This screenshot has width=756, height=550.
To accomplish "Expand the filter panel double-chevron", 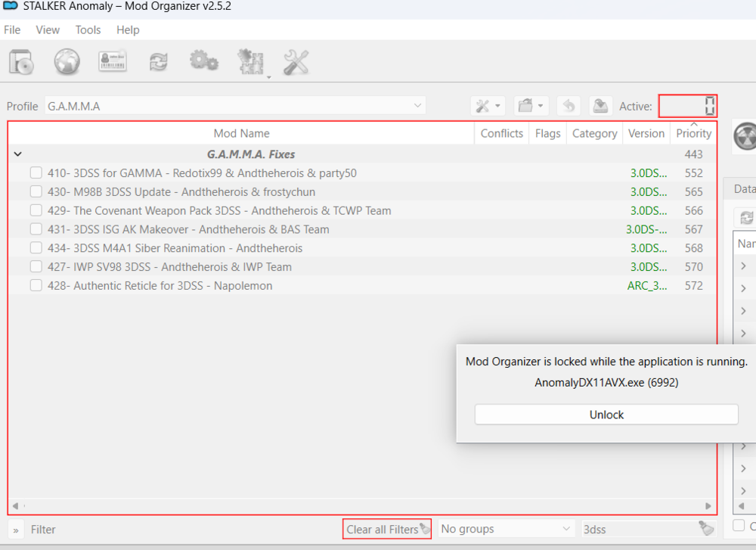I will (16, 530).
